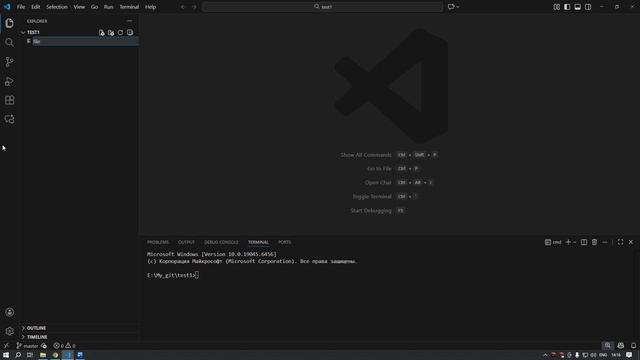Go back with the navigation arrow
Viewport: 640px width, 360px height.
(183, 7)
